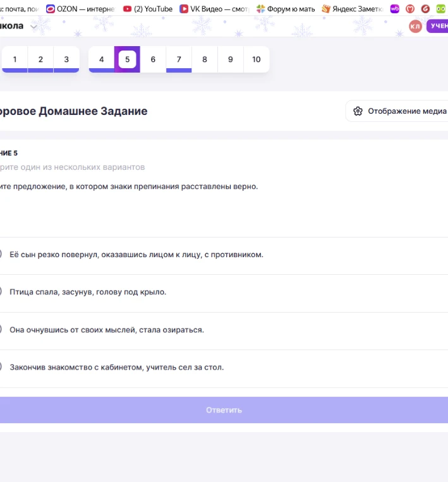Click the Яндекс Заметки favicon
Viewport: 448px width, 482px height.
tap(325, 9)
